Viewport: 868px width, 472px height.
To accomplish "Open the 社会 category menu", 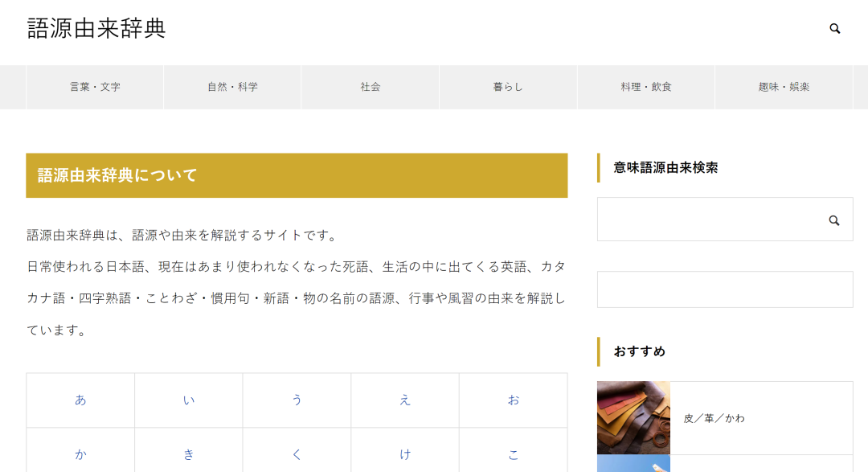I will pyautogui.click(x=371, y=87).
